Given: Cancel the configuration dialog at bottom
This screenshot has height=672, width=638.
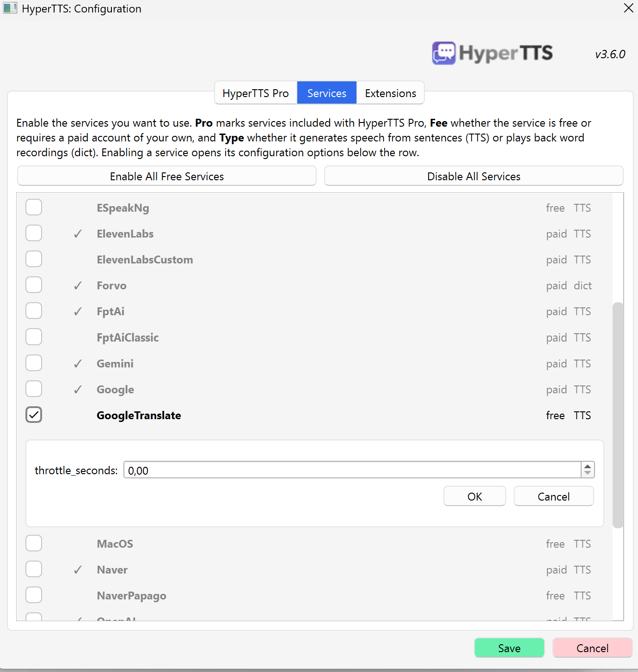Looking at the screenshot, I should [x=592, y=648].
